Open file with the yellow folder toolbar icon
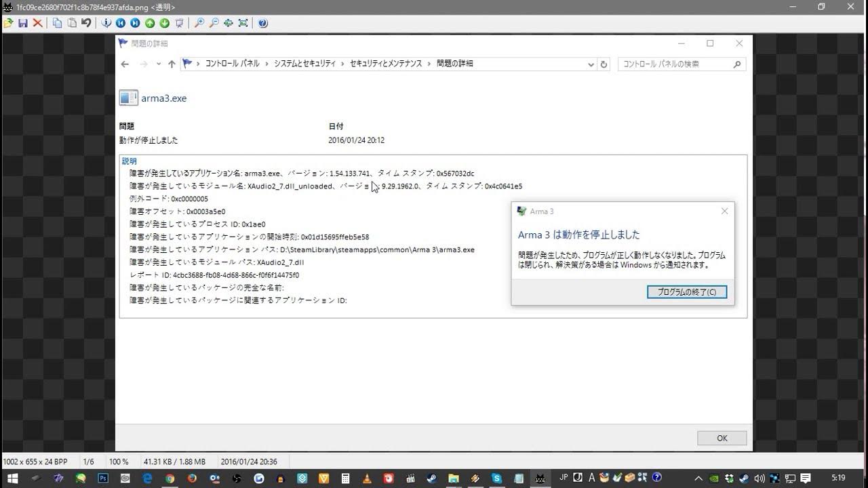868x488 pixels. [8, 23]
